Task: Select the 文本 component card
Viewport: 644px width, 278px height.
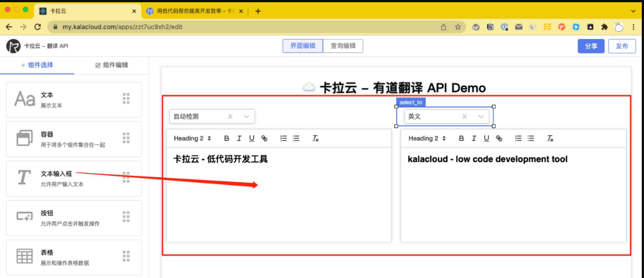Action: pos(74,99)
